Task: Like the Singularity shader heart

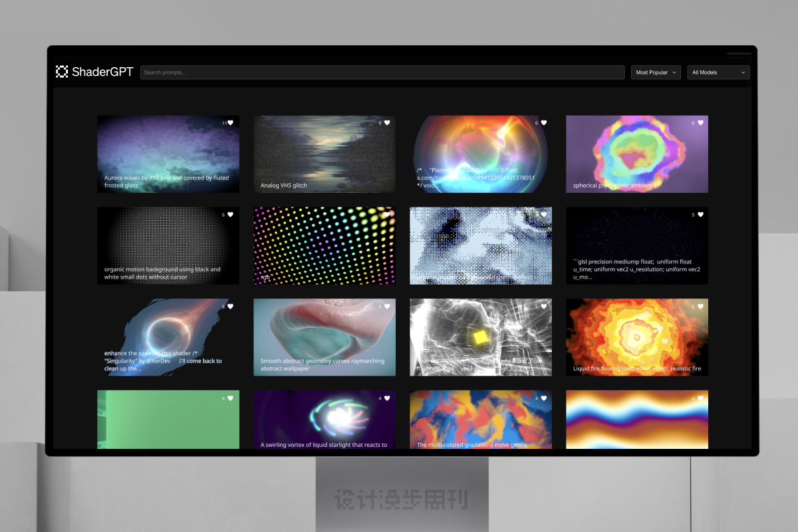Action: (x=231, y=307)
